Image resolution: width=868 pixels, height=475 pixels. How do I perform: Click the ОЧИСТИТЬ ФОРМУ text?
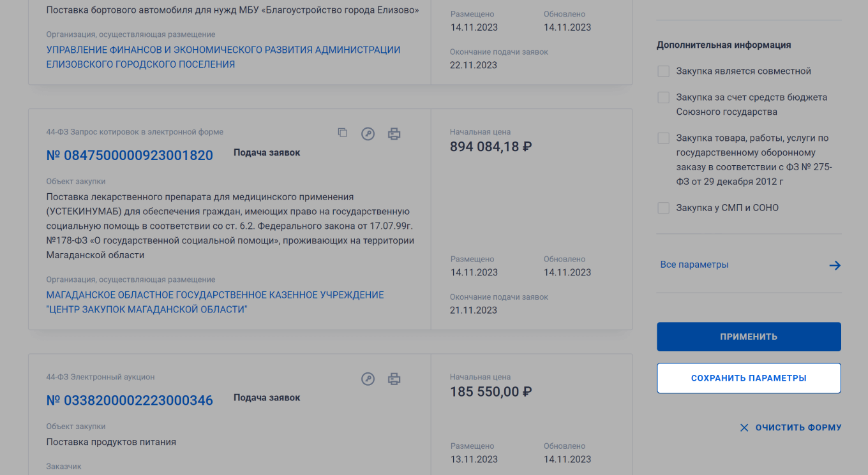click(798, 428)
